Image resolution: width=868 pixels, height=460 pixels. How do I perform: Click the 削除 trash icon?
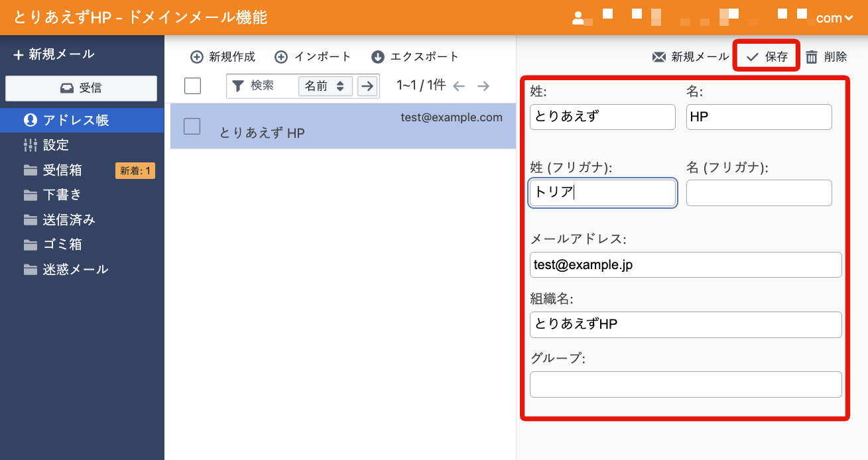coord(812,57)
